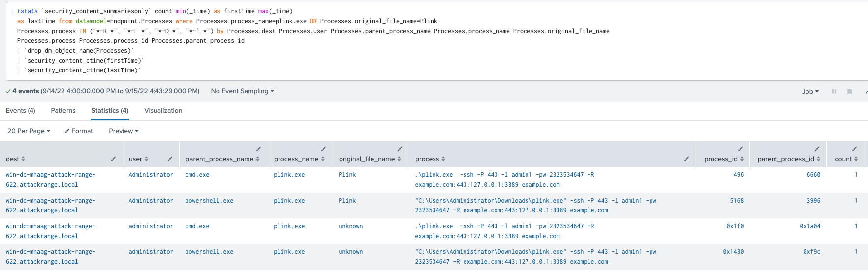Viewport: 868px width, 274px height.
Task: Click the first row's dest hostname
Action: coord(51,180)
